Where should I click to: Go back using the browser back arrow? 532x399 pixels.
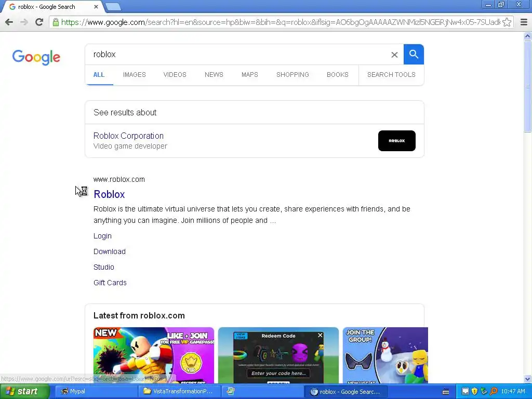coord(9,22)
